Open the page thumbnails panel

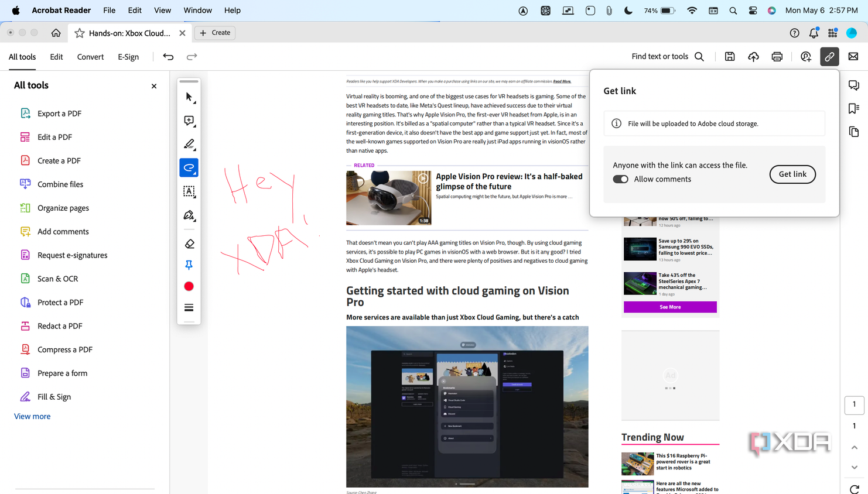click(x=854, y=132)
